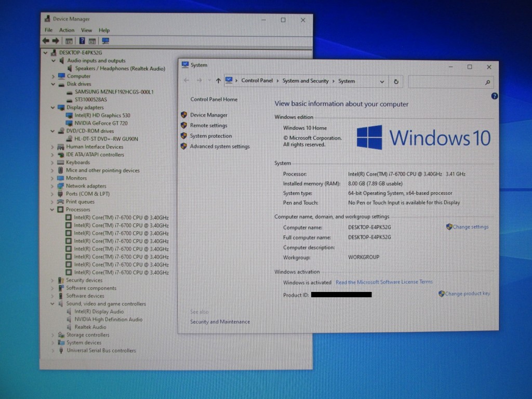Collapse the DVD/CD-ROM drives node
This screenshot has width=532, height=399.
pyautogui.click(x=52, y=131)
